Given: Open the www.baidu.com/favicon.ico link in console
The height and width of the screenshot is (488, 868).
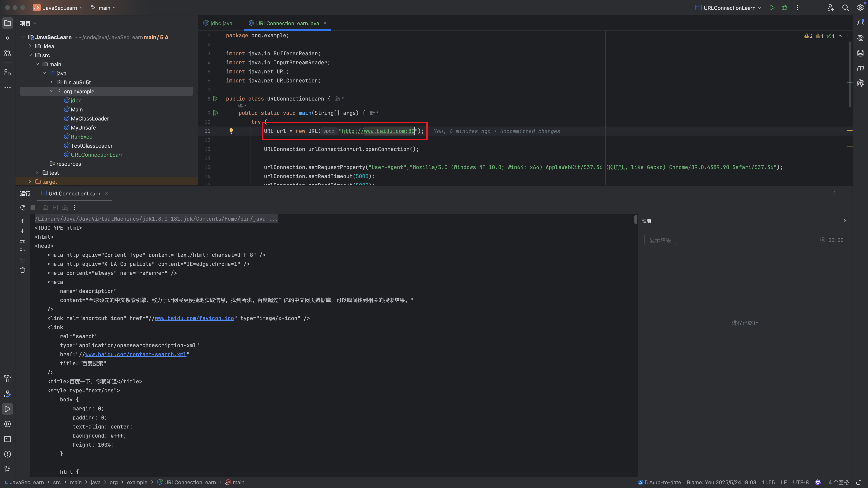Looking at the screenshot, I should tap(194, 318).
